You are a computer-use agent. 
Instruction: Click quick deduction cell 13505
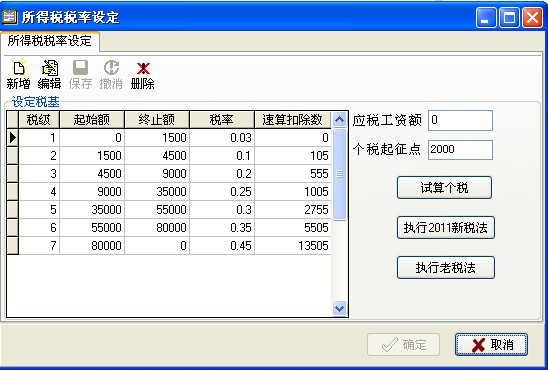[x=293, y=246]
